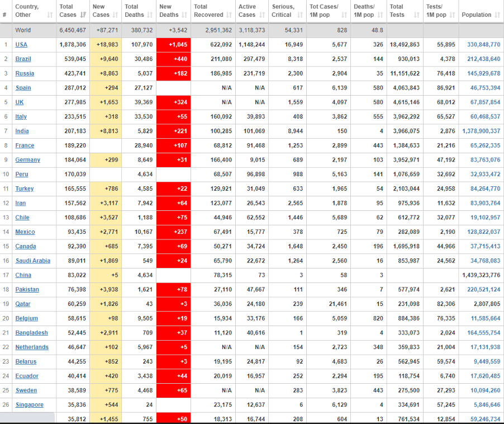Open Mexico population link 128,822,037
This screenshot has width=504, height=424.
[x=484, y=232]
